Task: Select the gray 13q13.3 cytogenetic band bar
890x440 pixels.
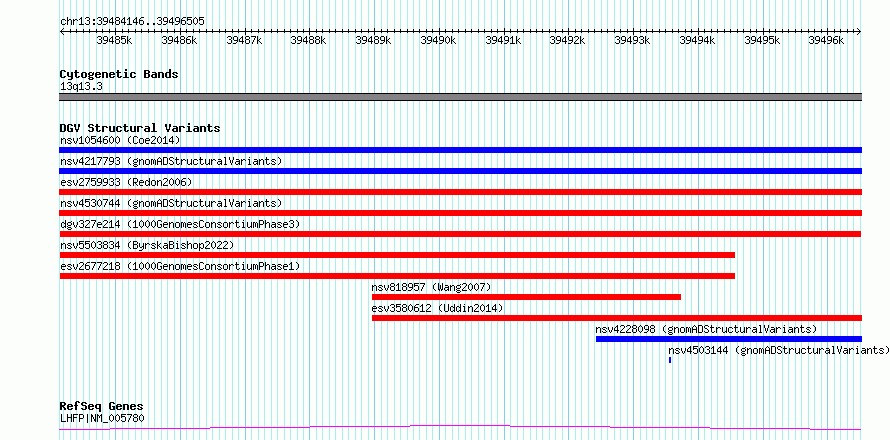Action: [x=460, y=97]
